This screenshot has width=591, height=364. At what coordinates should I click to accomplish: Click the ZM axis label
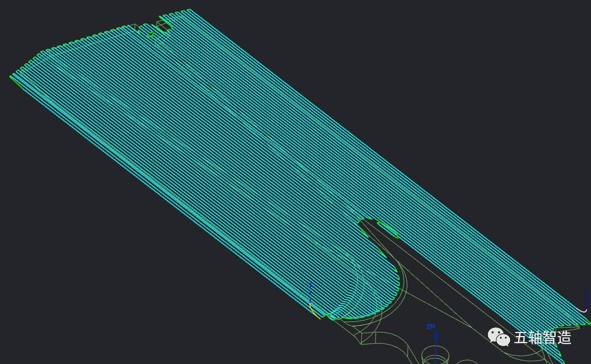(x=431, y=326)
